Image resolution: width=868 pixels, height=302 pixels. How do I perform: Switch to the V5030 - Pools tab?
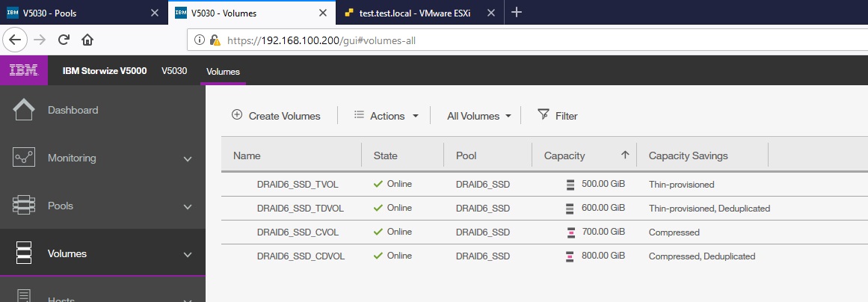(x=82, y=13)
